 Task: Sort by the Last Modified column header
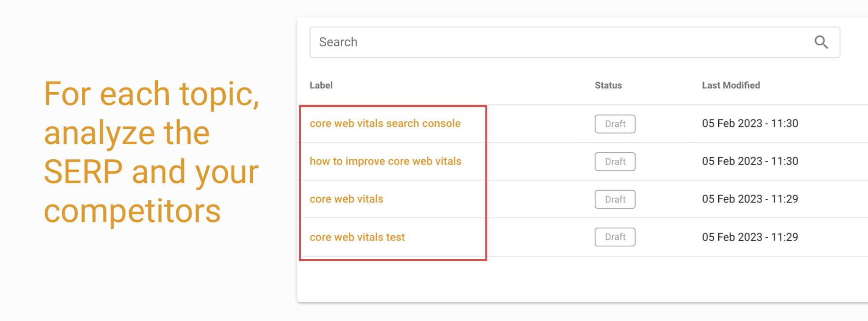[x=731, y=85]
